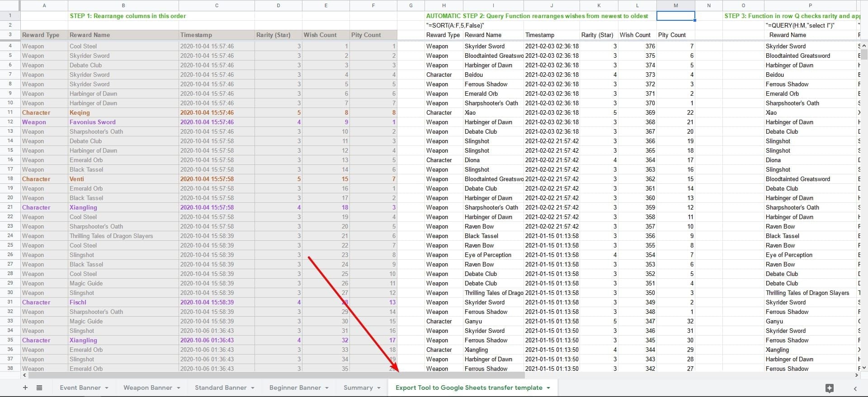Open the Event Banner tab dropdown arrow
This screenshot has width=868, height=397.
(107, 388)
